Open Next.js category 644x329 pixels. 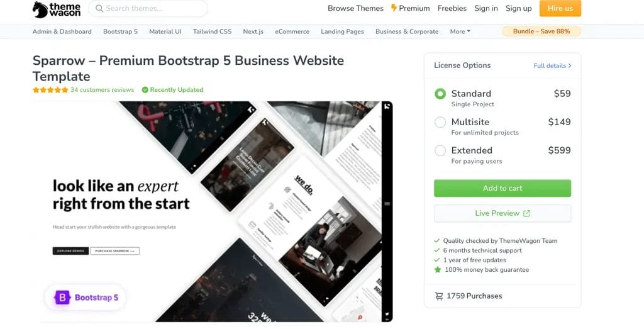click(x=253, y=31)
